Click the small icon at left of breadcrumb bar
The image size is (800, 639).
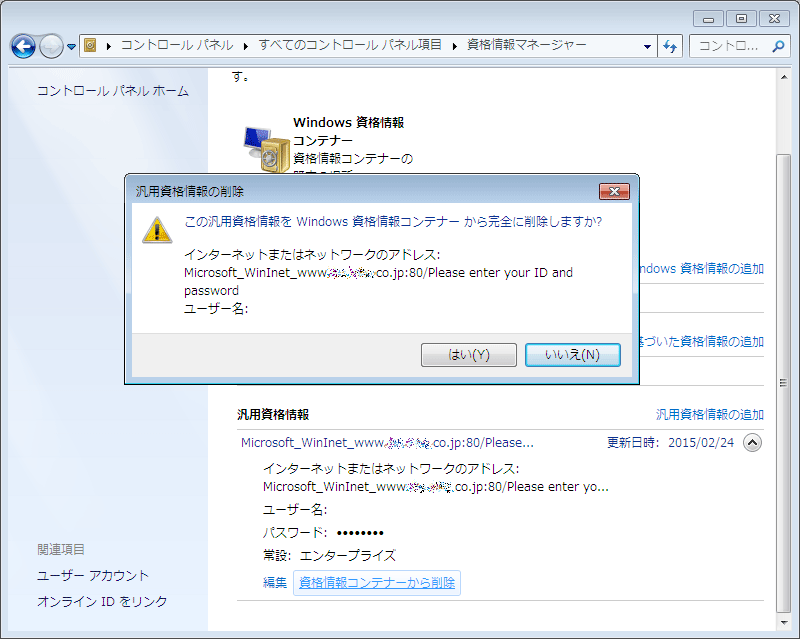pyautogui.click(x=88, y=45)
